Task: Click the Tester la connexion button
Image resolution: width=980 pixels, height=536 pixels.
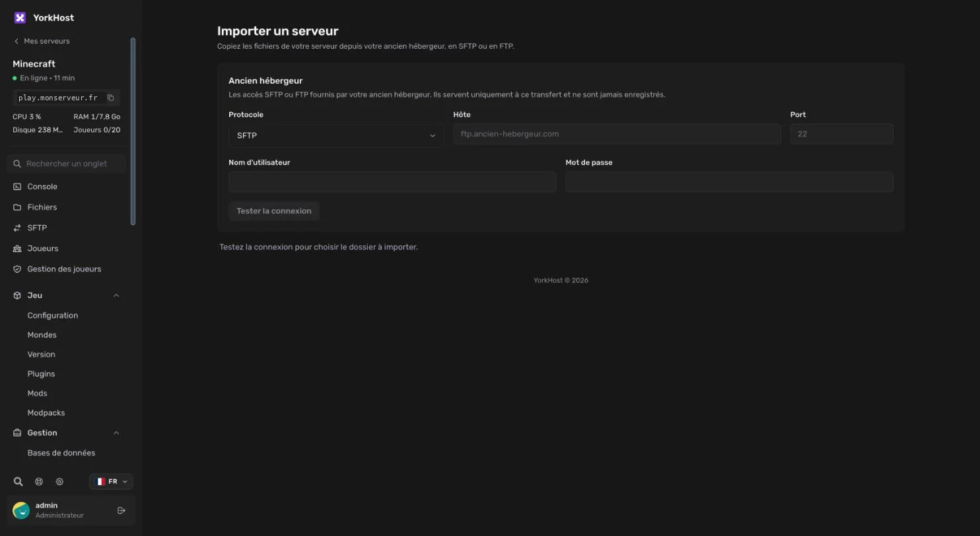Action: (274, 211)
